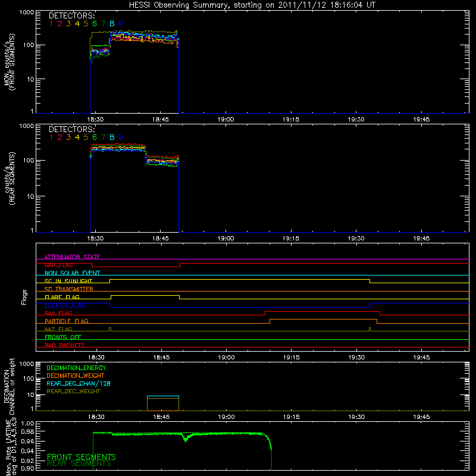Click the SC TRANSMITTER flag label
This screenshot has width=476, height=476.
pos(69,289)
